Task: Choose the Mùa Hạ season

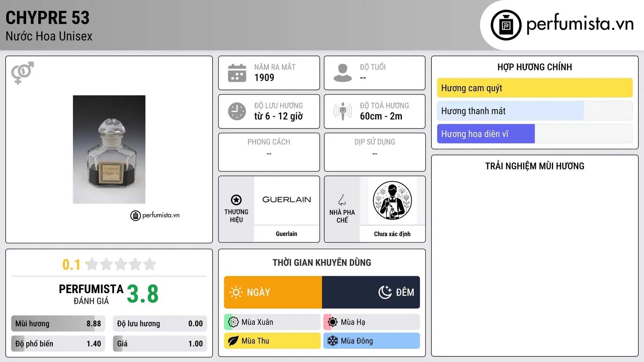Action: [372, 322]
